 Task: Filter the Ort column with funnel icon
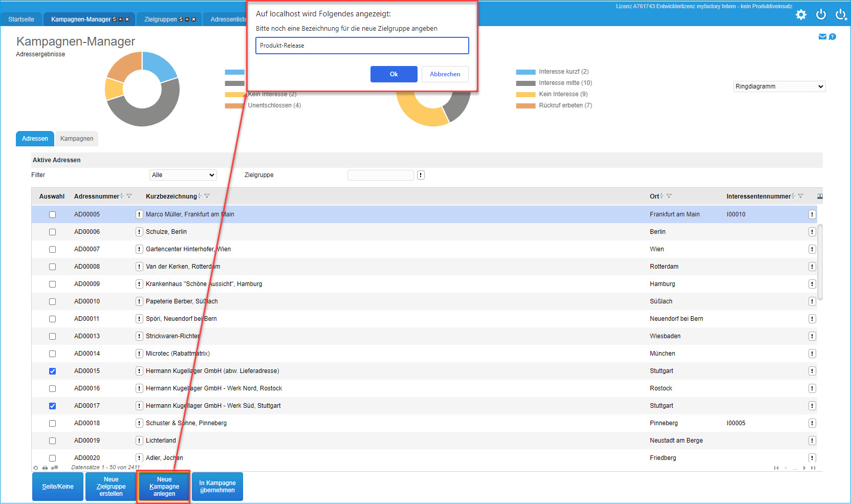click(669, 196)
